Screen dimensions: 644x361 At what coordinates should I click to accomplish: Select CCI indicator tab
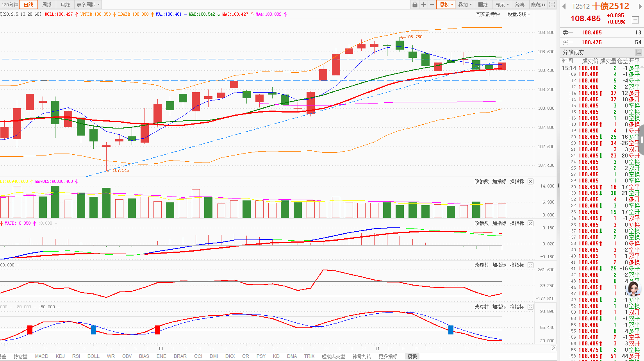pos(198,356)
